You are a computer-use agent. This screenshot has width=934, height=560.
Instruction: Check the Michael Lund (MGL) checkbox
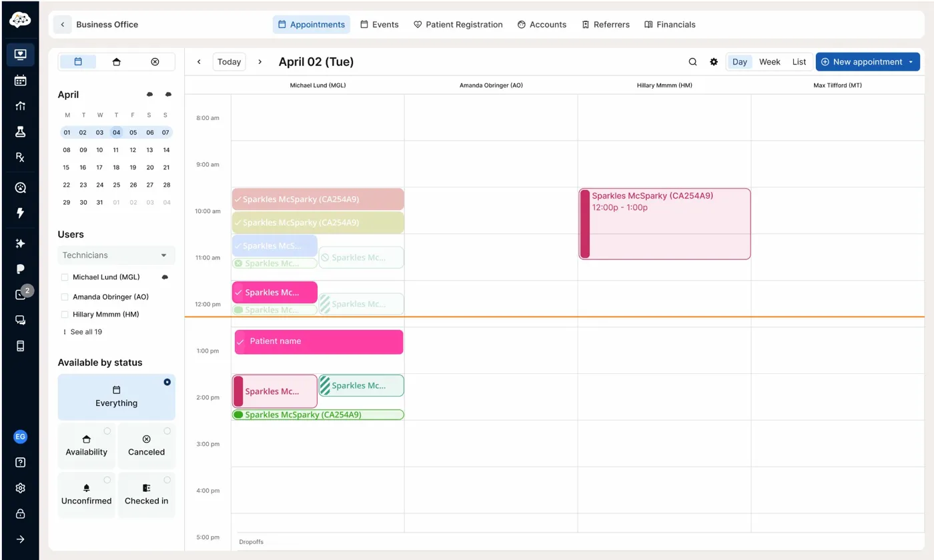tap(65, 277)
